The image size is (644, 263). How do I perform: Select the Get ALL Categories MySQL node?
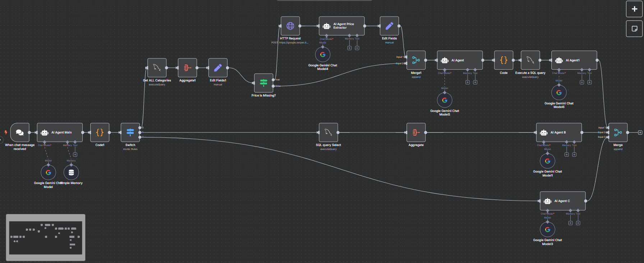[x=157, y=68]
